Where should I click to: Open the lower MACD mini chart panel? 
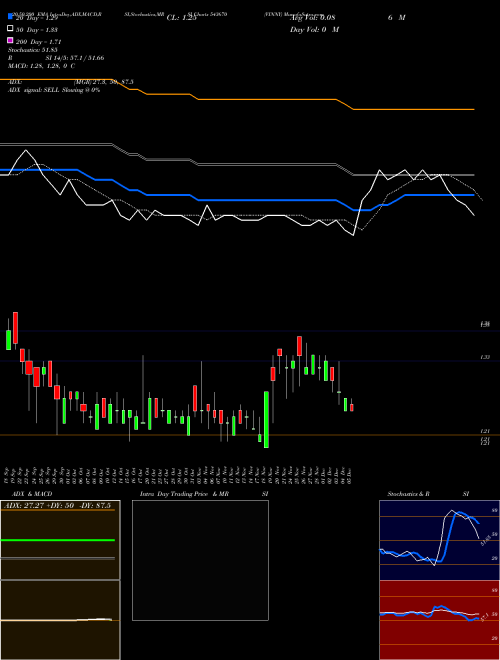(60, 620)
